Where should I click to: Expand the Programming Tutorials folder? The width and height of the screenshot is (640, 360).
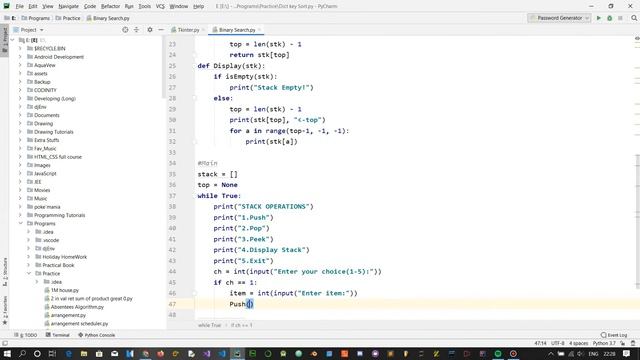point(20,215)
